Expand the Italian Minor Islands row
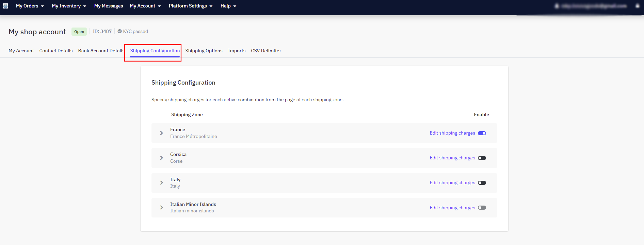This screenshot has height=245, width=644. (162, 208)
